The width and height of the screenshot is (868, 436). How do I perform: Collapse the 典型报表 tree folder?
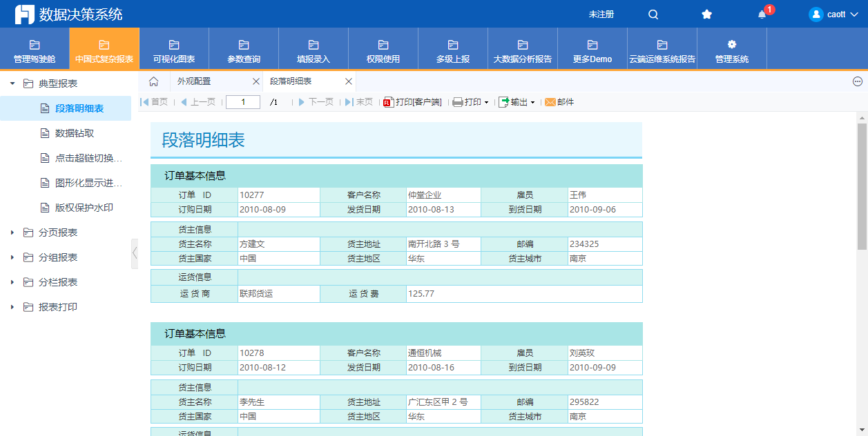12,83
